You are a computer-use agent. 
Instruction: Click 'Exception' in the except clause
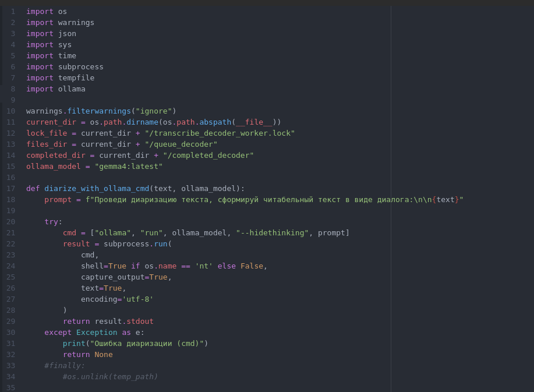[97, 333]
